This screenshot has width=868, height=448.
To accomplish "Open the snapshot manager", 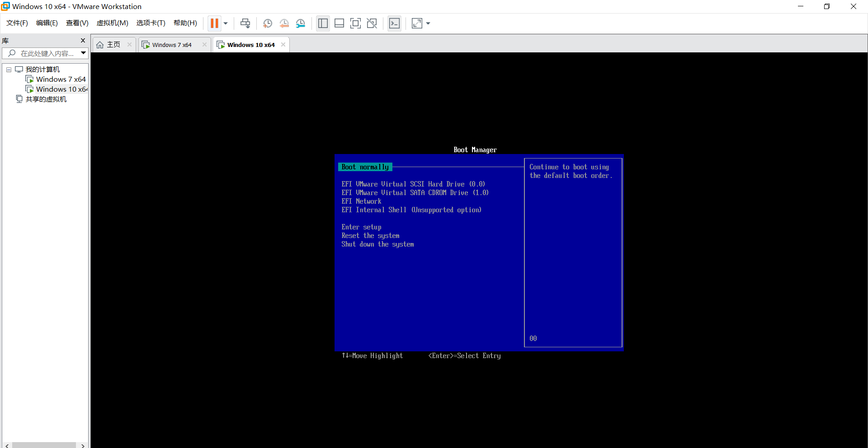I will (301, 23).
